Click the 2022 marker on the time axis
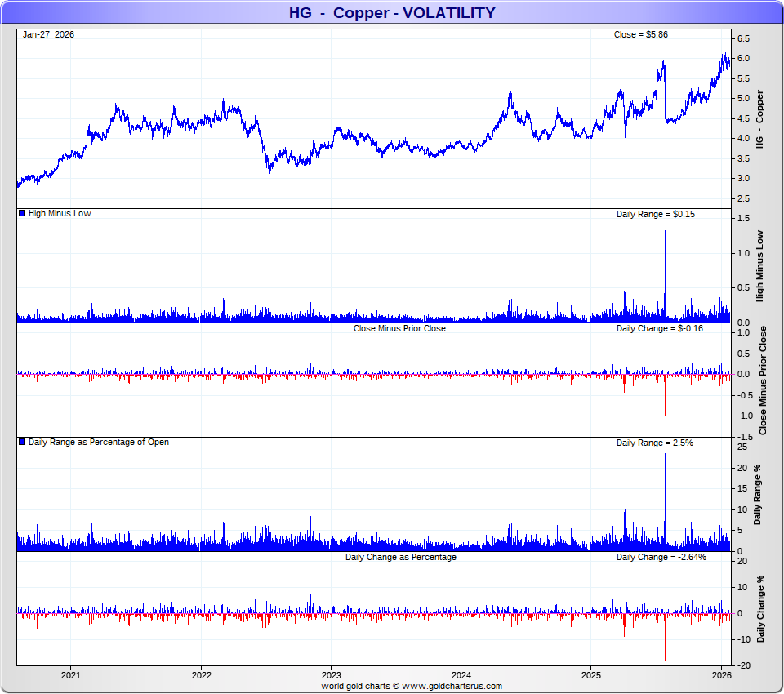The width and height of the screenshot is (784, 694). (x=201, y=675)
